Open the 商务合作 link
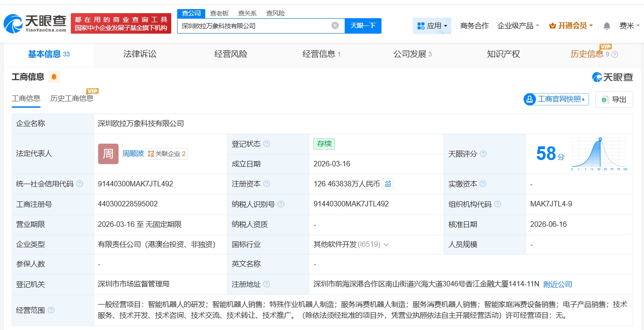644x330 pixels. (x=475, y=26)
